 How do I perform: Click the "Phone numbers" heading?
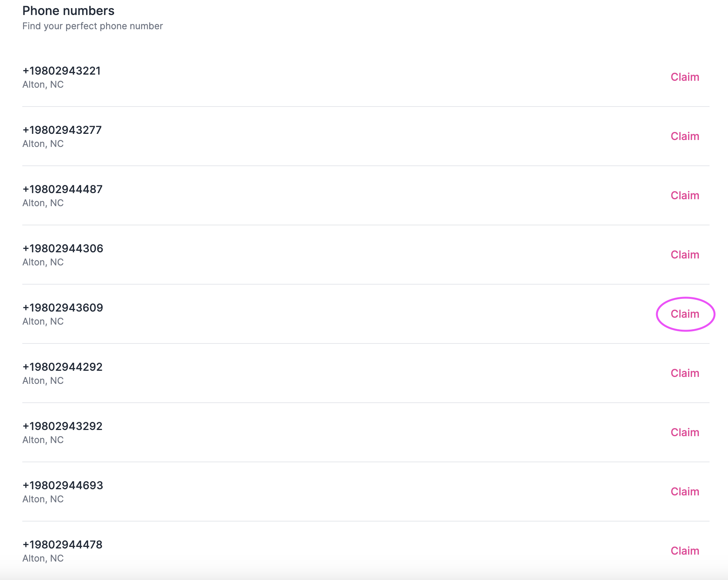coord(68,11)
